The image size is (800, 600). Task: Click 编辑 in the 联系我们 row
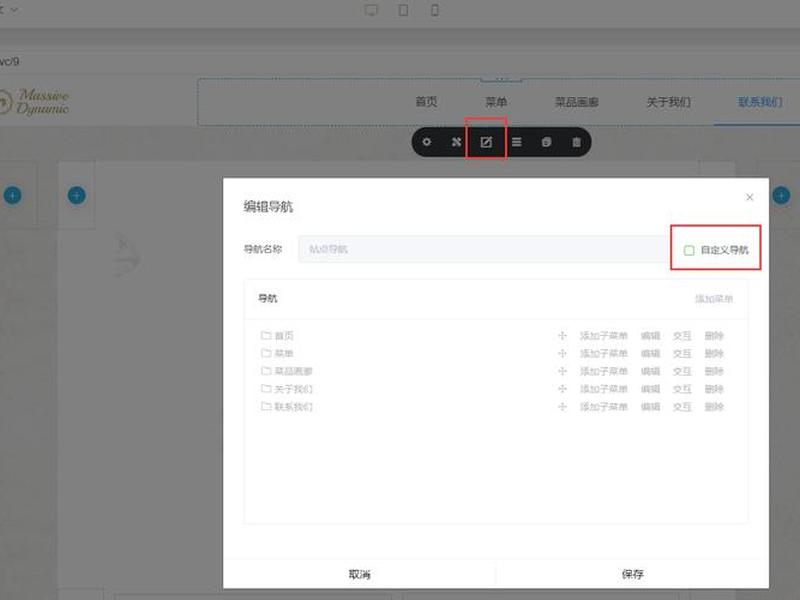click(x=651, y=407)
